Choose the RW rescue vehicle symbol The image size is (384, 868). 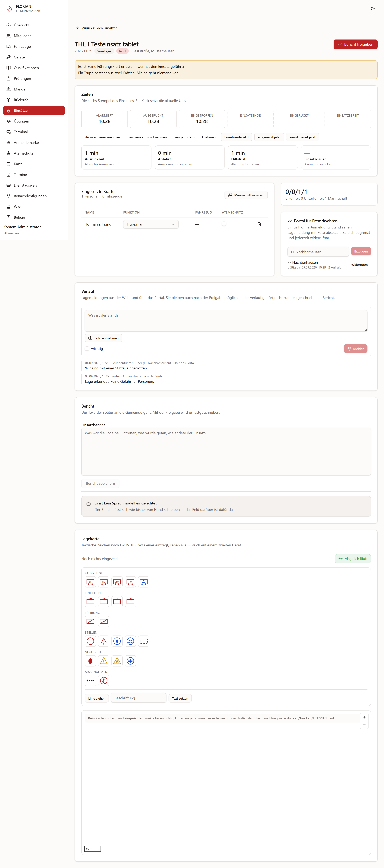point(130,582)
